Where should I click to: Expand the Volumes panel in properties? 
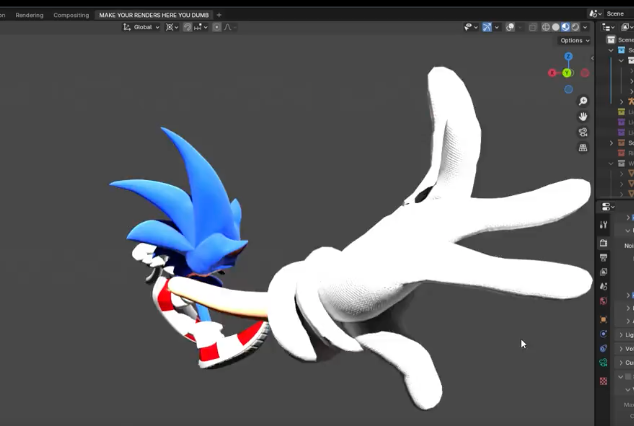tap(625, 349)
